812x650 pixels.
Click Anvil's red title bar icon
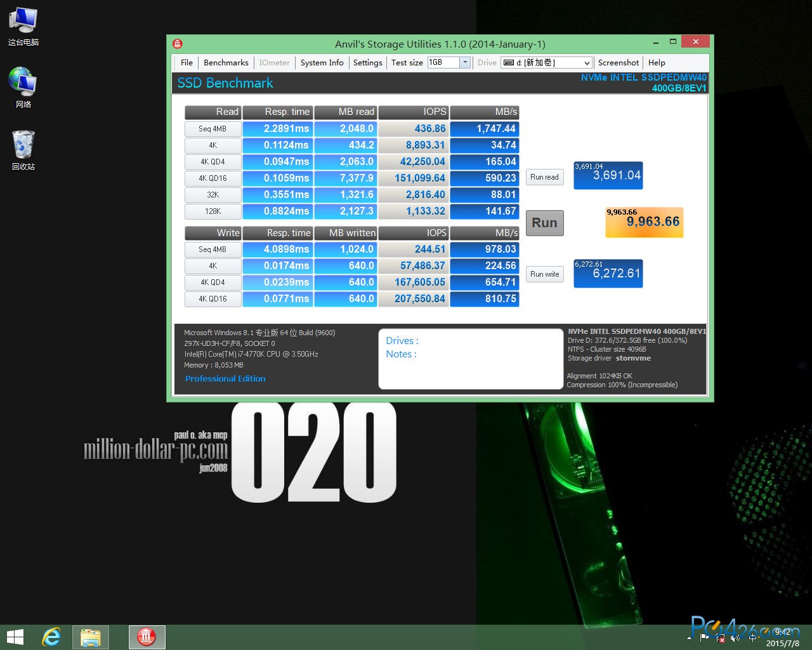pos(178,44)
